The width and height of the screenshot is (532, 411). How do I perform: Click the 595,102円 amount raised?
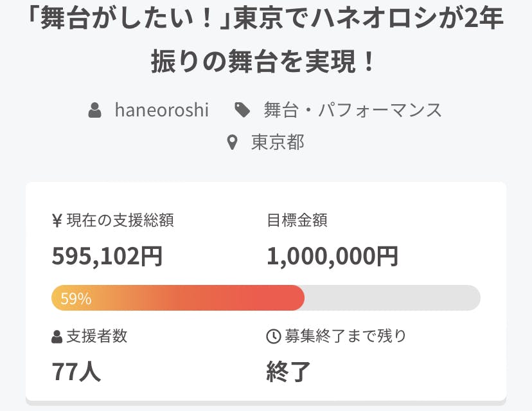click(x=107, y=256)
